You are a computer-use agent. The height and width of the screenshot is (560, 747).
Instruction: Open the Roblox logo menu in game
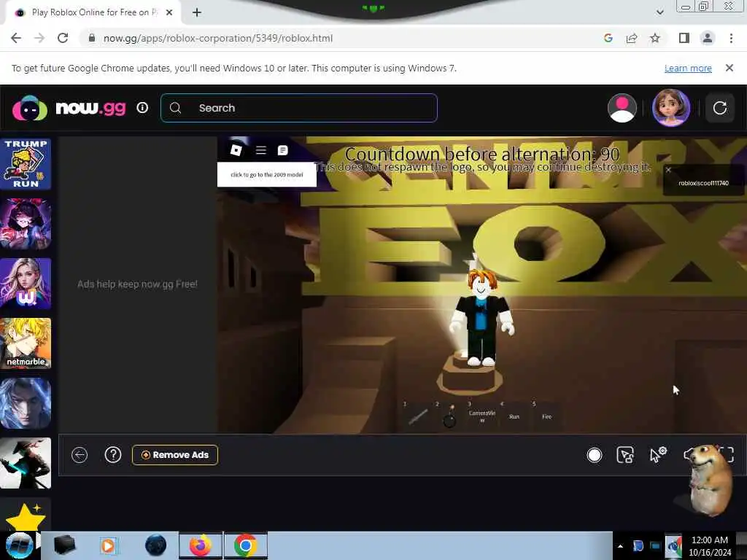(236, 150)
